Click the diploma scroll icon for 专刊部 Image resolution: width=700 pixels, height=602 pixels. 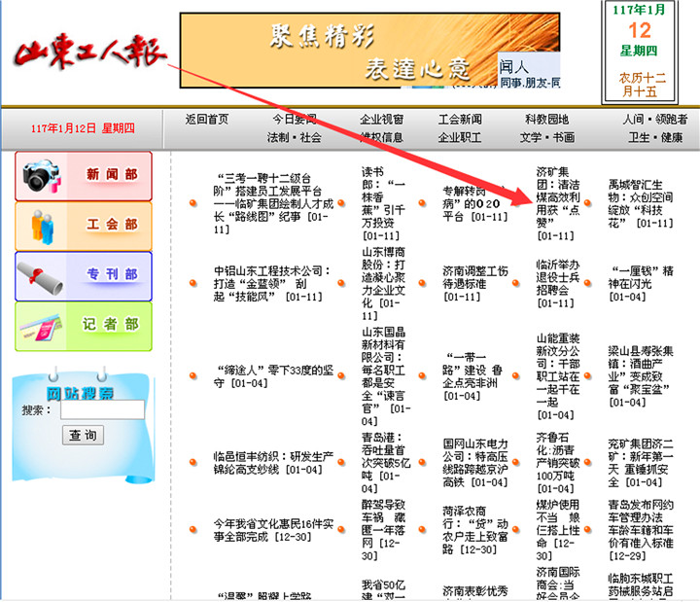42,275
